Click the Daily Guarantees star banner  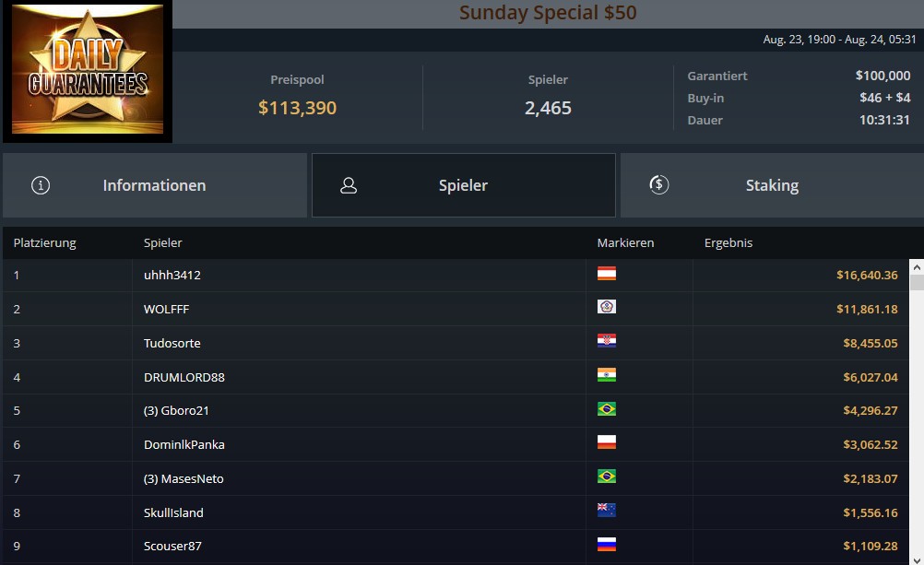(88, 70)
